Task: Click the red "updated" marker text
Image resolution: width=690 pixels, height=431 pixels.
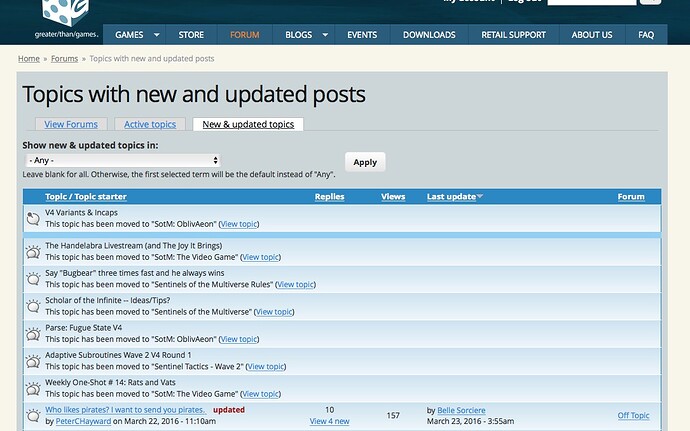Action: coord(229,410)
